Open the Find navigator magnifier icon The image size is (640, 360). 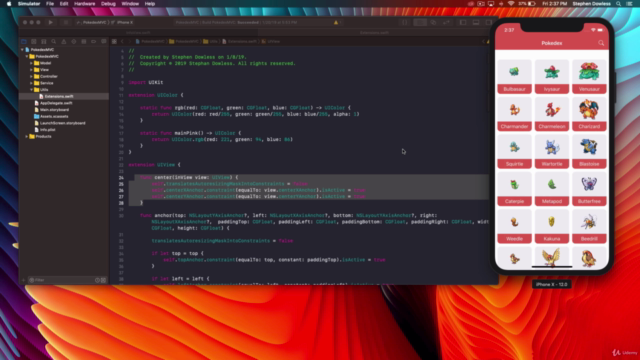click(53, 42)
